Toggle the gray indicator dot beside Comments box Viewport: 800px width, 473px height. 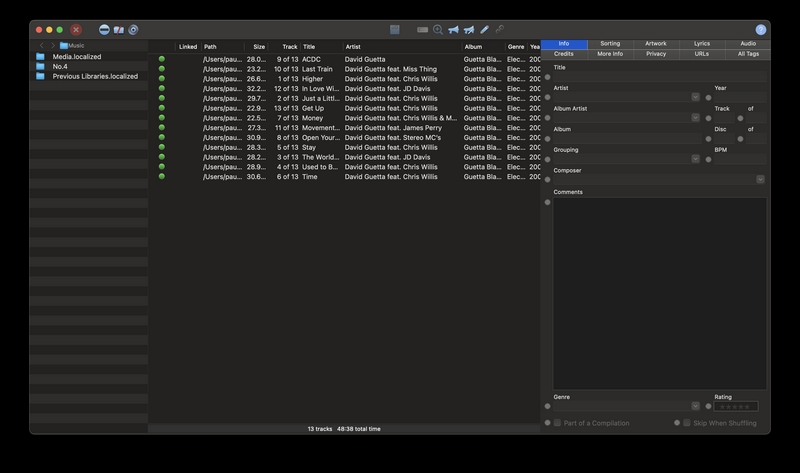[547, 203]
